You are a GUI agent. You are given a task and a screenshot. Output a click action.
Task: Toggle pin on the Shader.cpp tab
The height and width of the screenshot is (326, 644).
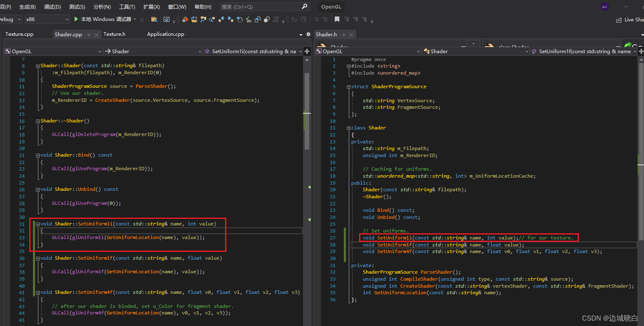[x=89, y=35]
